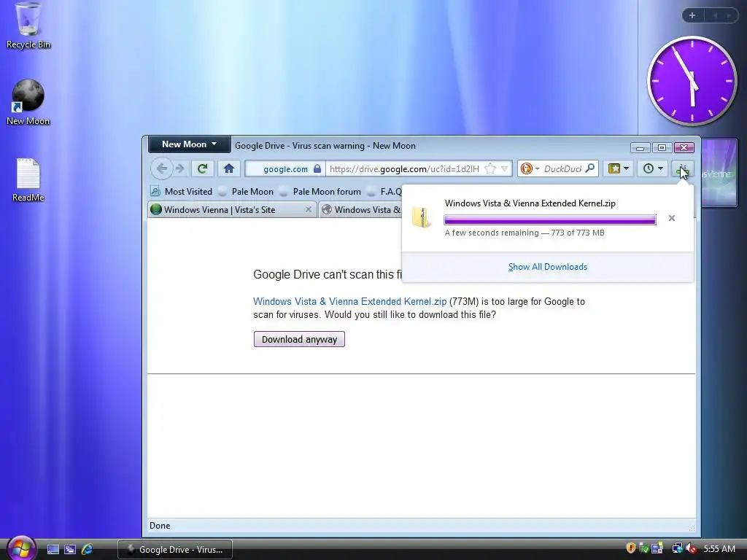Open the Pale Moon forum bookmark

coord(321,192)
